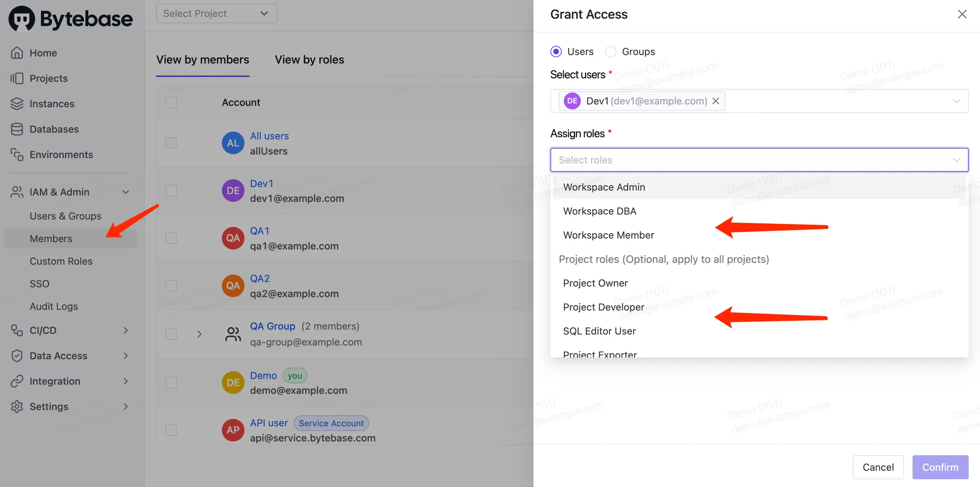Select the Instances icon in sidebar
Image resolution: width=980 pixels, height=487 pixels.
click(x=17, y=103)
